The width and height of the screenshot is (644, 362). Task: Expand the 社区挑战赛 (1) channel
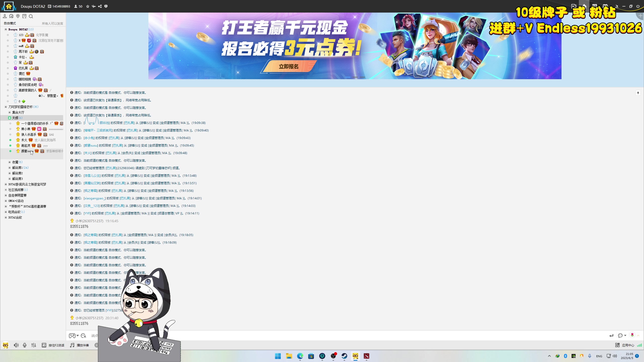coord(6,190)
